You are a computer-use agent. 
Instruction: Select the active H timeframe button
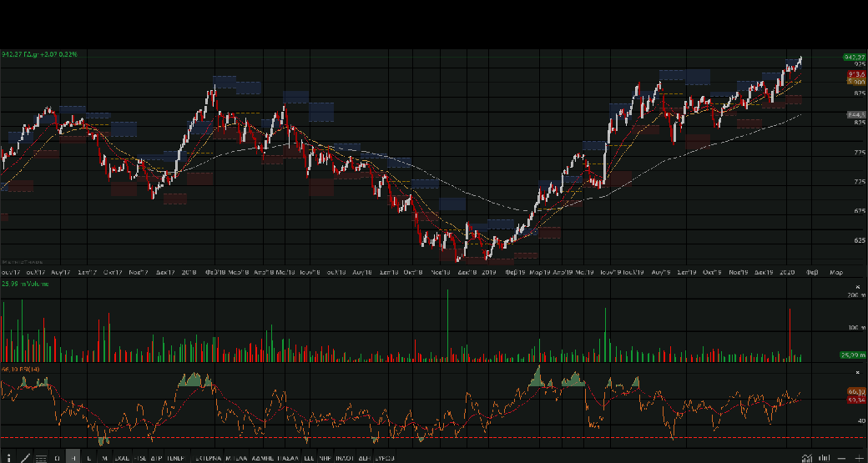pos(73,458)
